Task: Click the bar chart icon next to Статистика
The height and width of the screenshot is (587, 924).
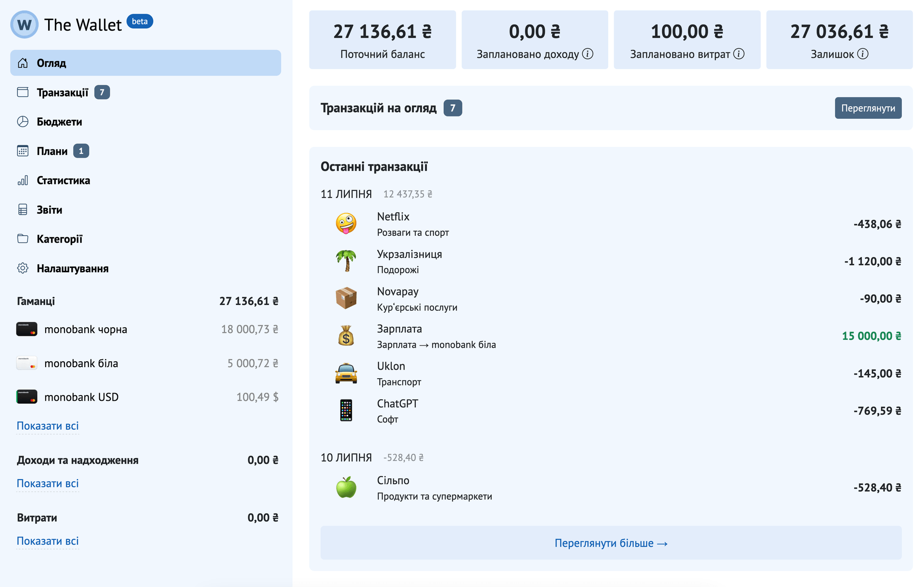Action: 23,180
